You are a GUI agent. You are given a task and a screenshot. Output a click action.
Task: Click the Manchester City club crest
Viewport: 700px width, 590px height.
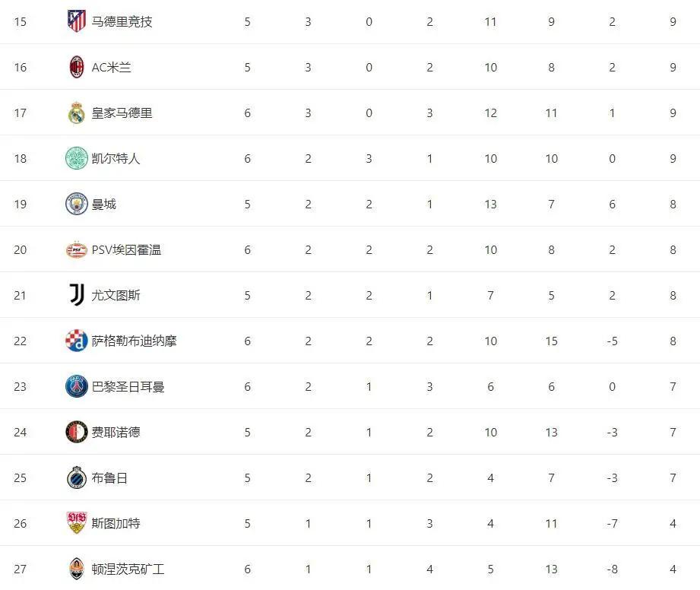76,204
